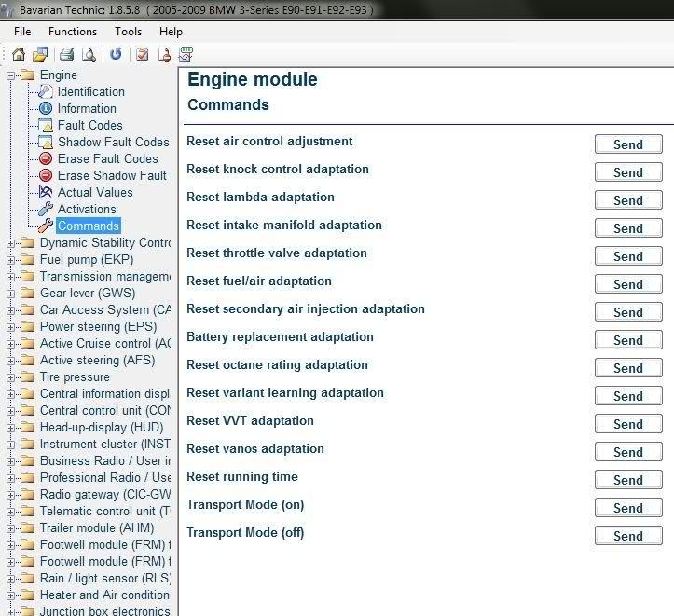This screenshot has height=616, width=674.
Task: Click the Tire pressure folder icon
Action: click(28, 376)
